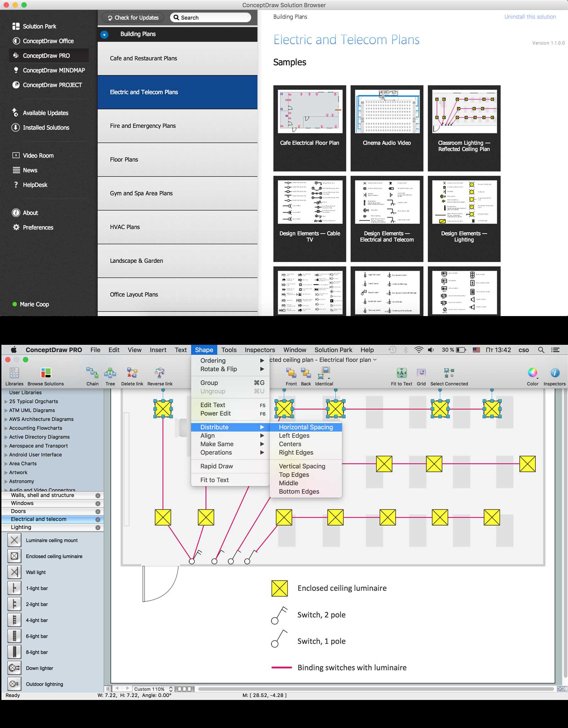
Task: Close the Lighting library
Action: 98,528
